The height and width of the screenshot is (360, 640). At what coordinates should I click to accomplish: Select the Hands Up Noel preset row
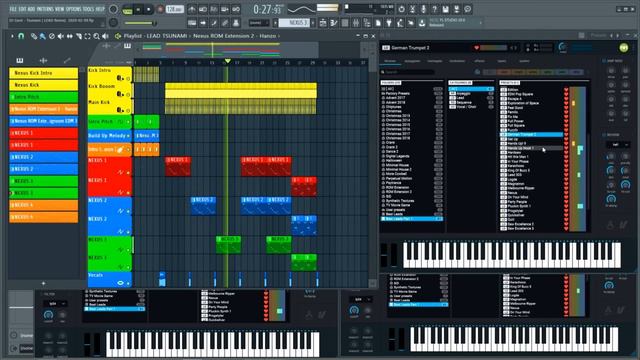[x=532, y=148]
